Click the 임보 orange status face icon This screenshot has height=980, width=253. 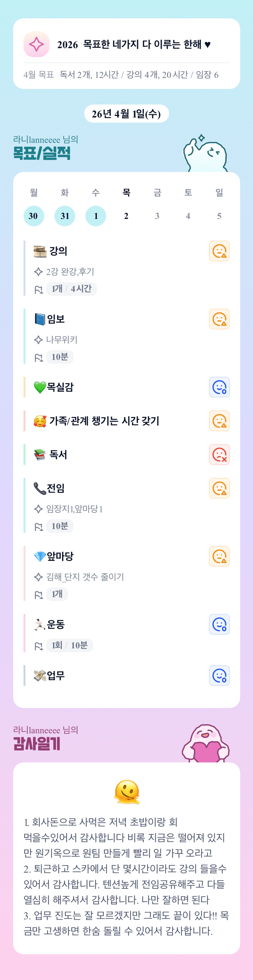[219, 319]
